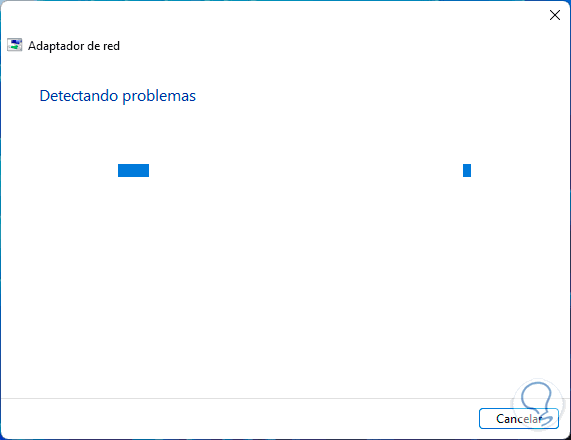The image size is (571, 440).
Task: Click the empty progress track between the blue blocks
Action: tap(306, 170)
